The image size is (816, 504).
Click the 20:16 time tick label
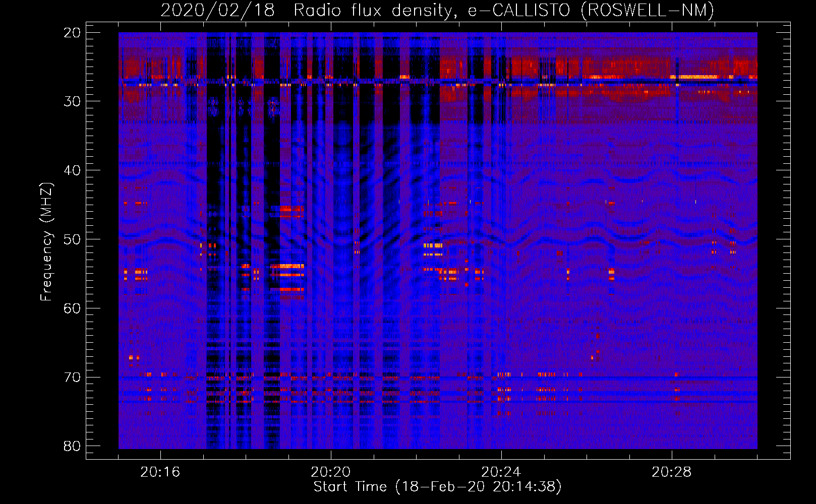[x=160, y=472]
